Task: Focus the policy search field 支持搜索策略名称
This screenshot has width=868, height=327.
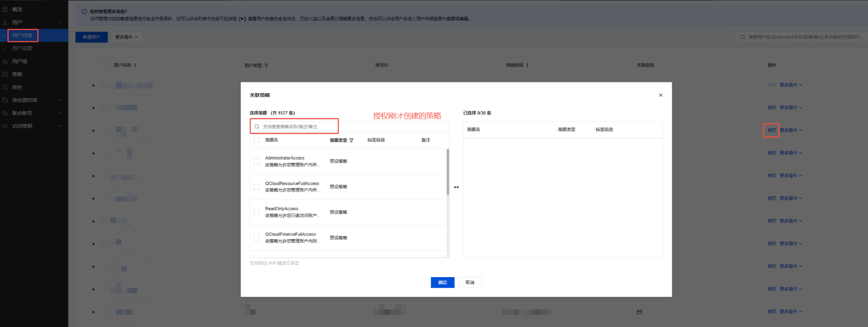Action: 294,126
